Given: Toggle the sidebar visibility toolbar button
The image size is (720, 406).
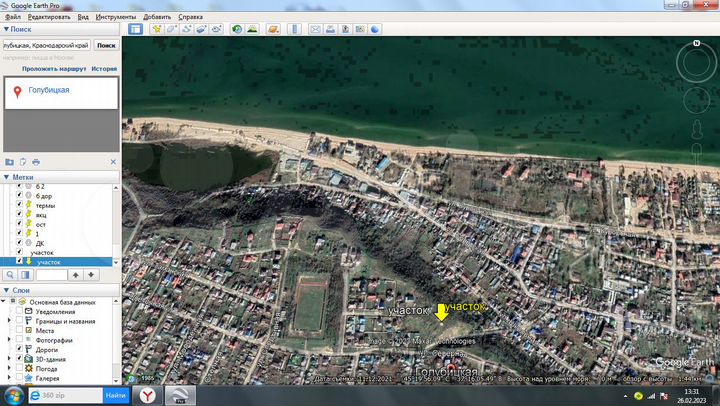Looking at the screenshot, I should click(x=135, y=29).
